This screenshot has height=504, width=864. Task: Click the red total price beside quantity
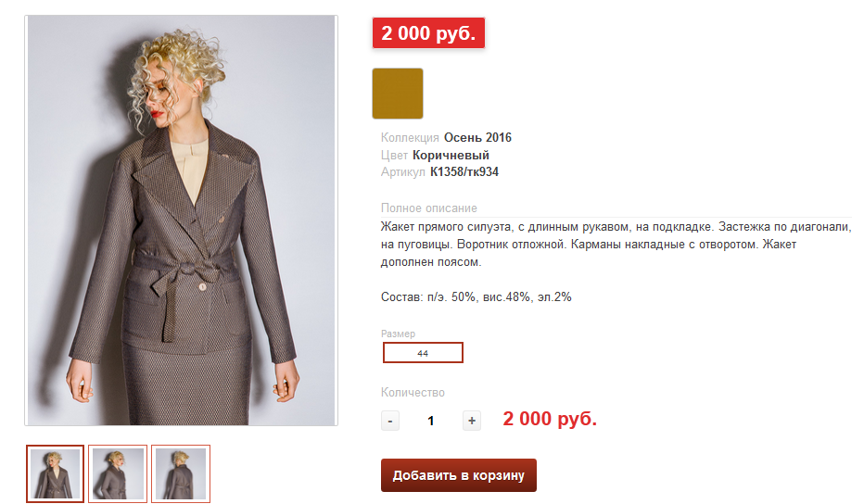(x=550, y=419)
